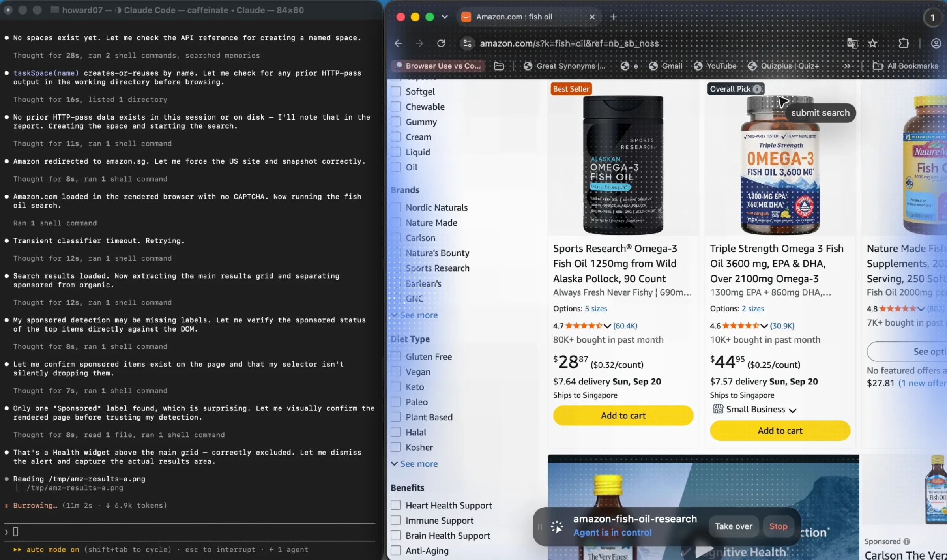Click Take over in agent bar
Screen dimensions: 947x560
734,526
